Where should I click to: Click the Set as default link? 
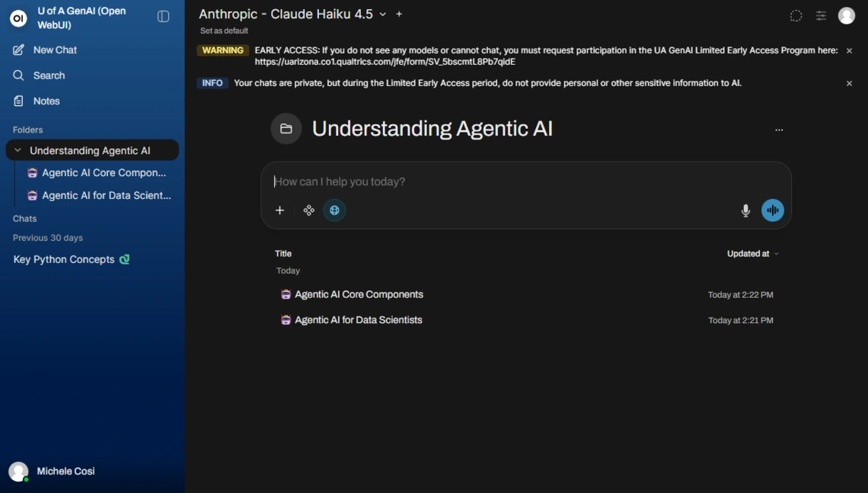(x=224, y=30)
